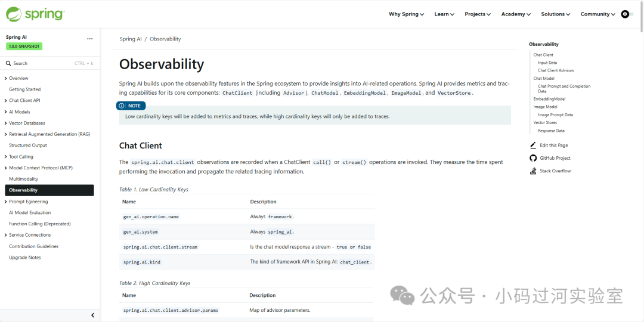Select the 1.0.0-SNAPSHOT version badge
This screenshot has height=322, width=644.
click(24, 47)
